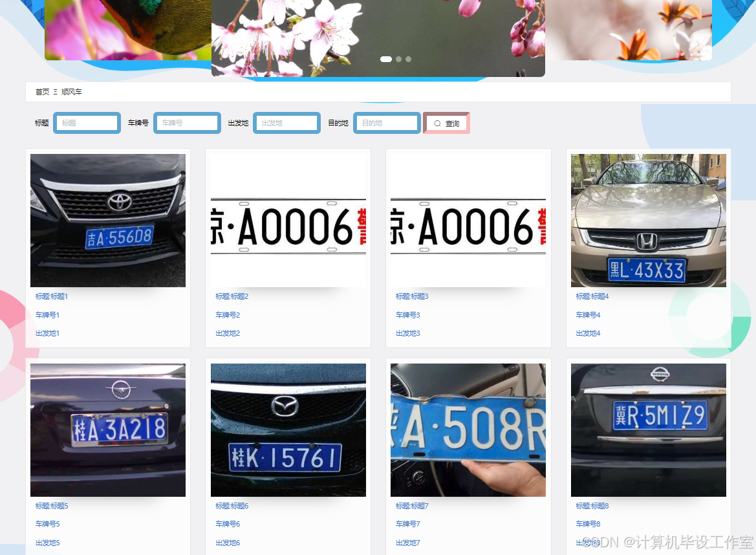The height and width of the screenshot is (555, 756).
Task: Click text 出发地5
Action: [x=47, y=543]
